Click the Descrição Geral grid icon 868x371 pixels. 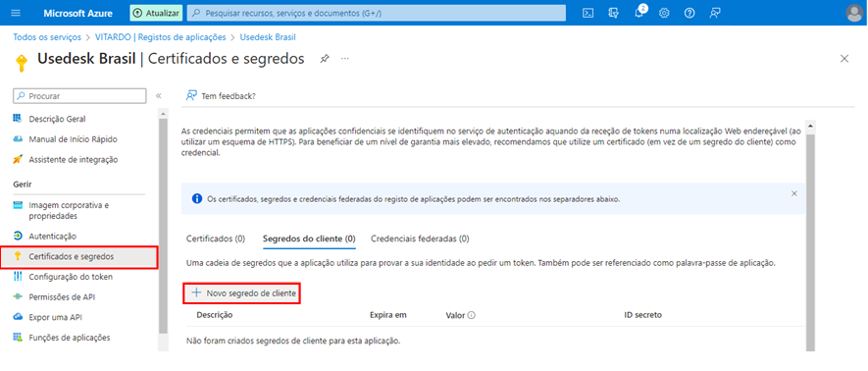click(x=18, y=119)
